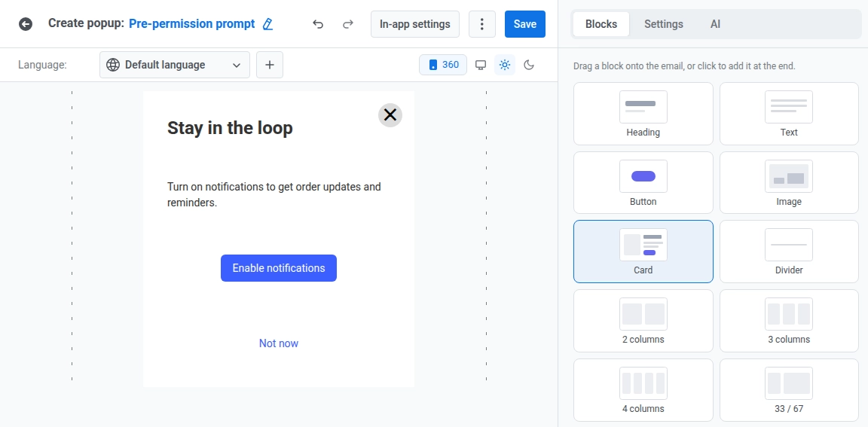
Task: Save the popup
Action: click(524, 24)
